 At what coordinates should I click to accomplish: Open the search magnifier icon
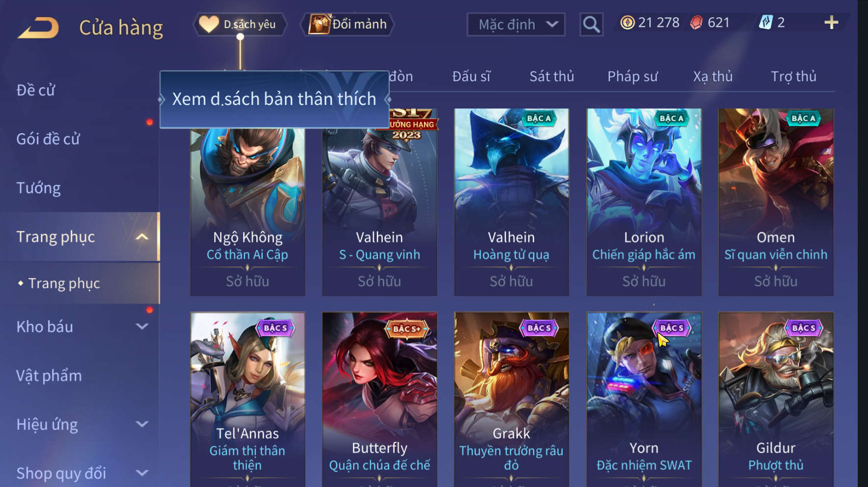[x=591, y=24]
